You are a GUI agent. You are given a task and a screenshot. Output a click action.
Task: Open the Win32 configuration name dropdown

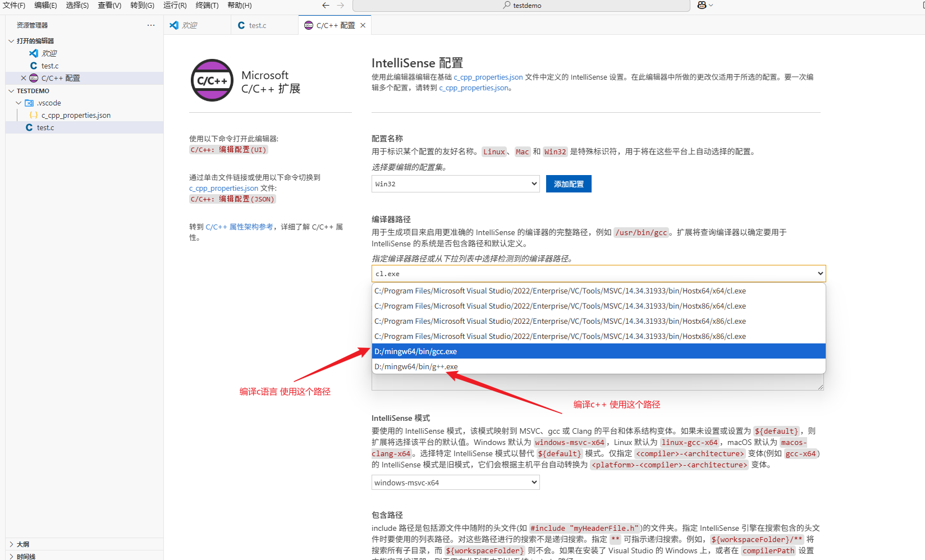[455, 183]
